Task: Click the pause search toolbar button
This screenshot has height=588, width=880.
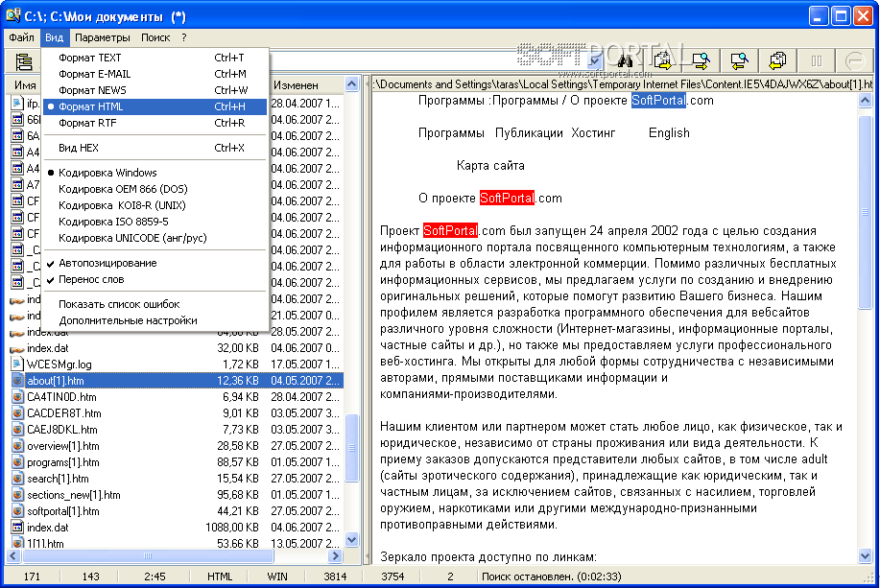Action: [x=816, y=60]
